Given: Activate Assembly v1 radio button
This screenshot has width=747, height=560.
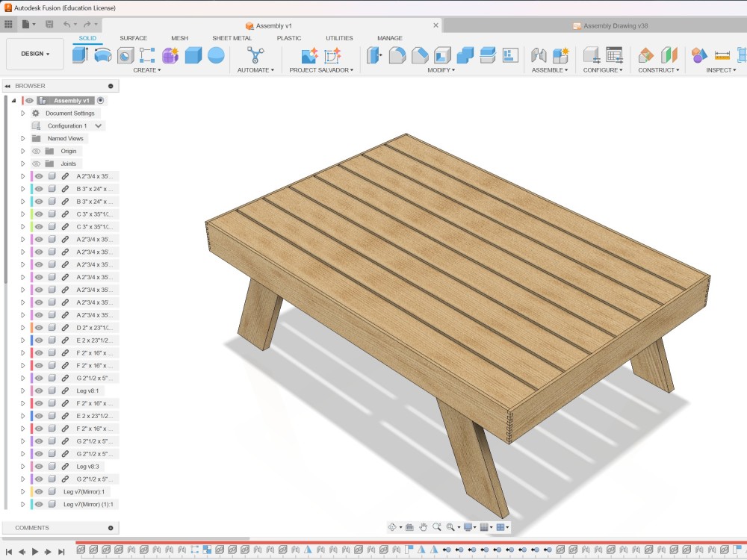Looking at the screenshot, I should pos(101,101).
